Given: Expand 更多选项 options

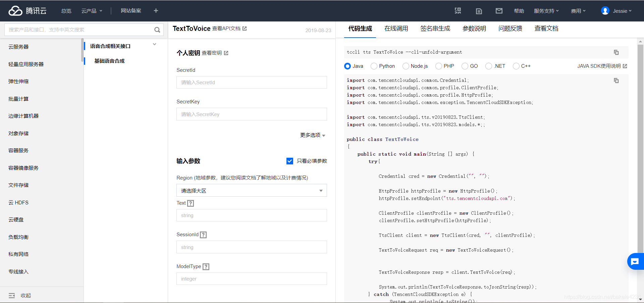Looking at the screenshot, I should [313, 135].
